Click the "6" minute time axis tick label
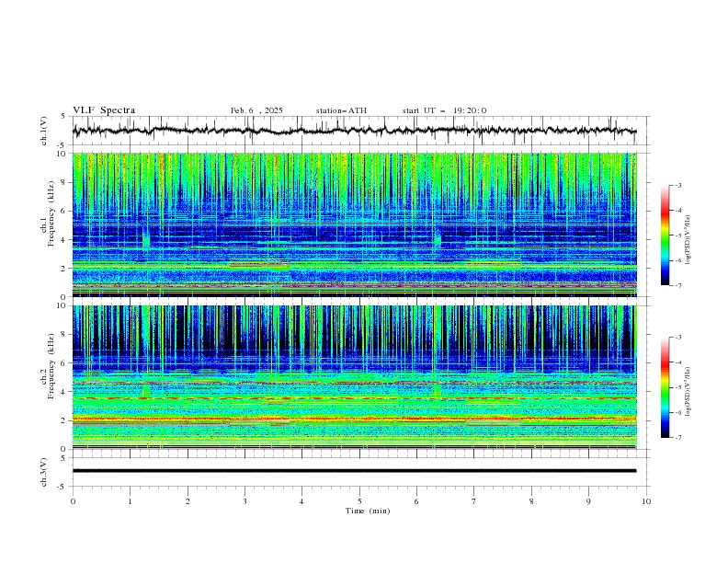The image size is (728, 563). coord(416,501)
